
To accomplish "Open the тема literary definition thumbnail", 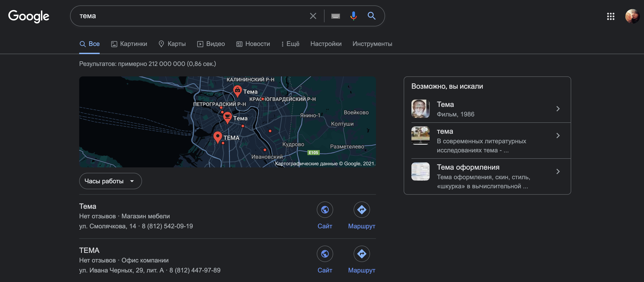I will point(420,136).
